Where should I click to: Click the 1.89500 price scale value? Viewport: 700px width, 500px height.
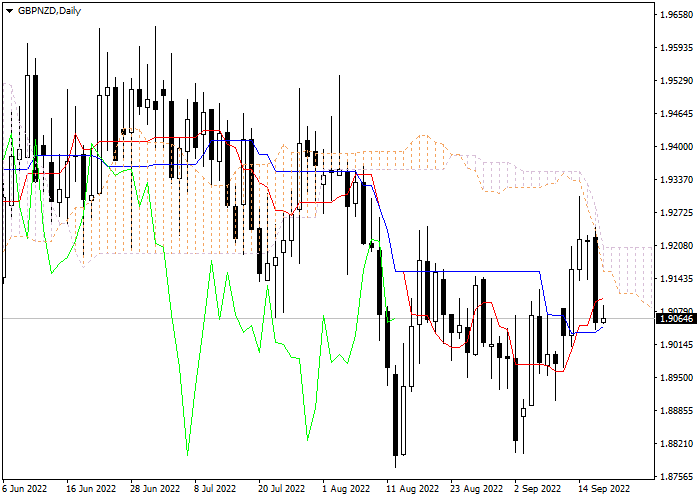[x=676, y=378]
